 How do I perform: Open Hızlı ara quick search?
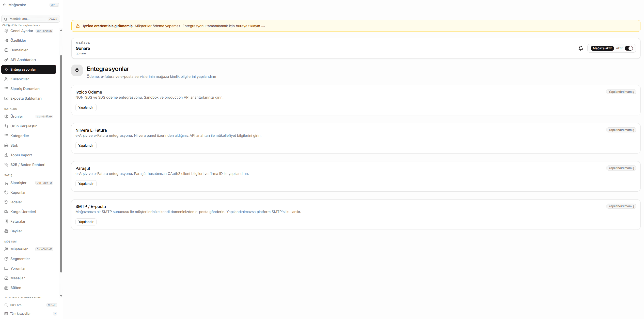[x=30, y=305]
